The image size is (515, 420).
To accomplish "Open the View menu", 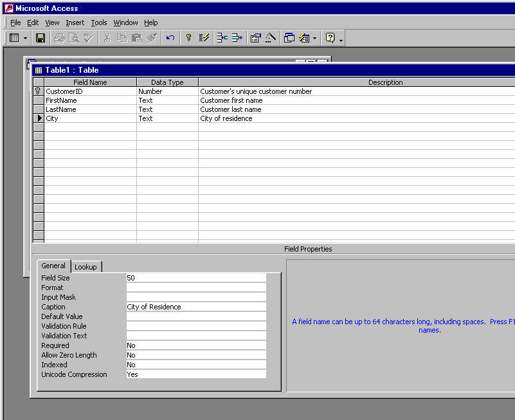I will click(x=52, y=23).
